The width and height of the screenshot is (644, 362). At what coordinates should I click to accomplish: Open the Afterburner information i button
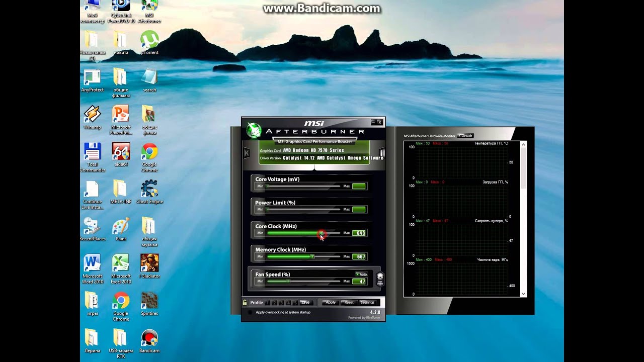(x=382, y=152)
